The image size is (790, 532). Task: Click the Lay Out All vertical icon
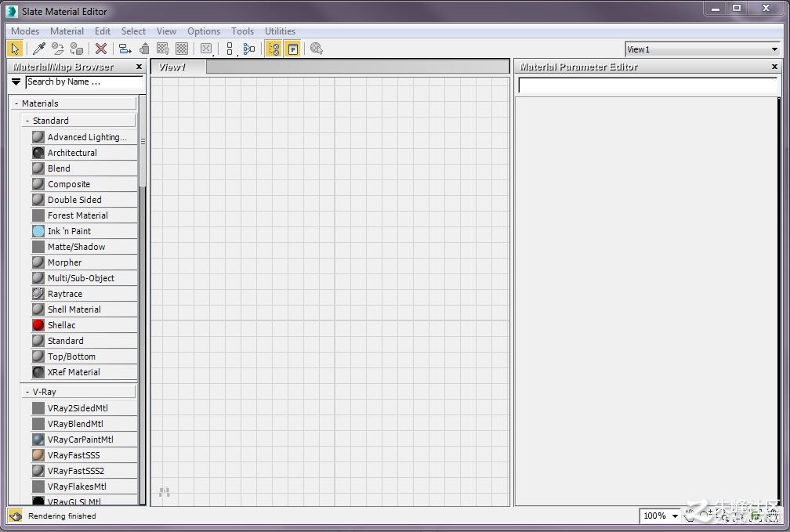pyautogui.click(x=230, y=49)
